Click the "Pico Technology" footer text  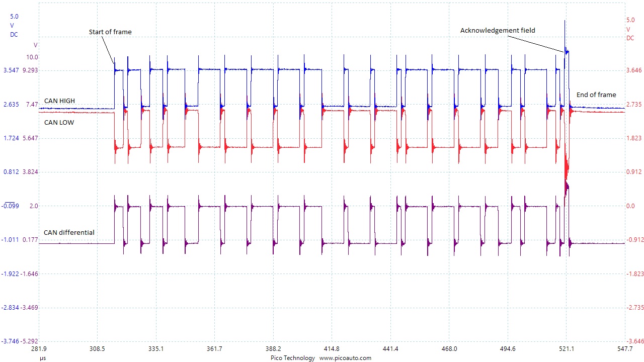(x=292, y=358)
